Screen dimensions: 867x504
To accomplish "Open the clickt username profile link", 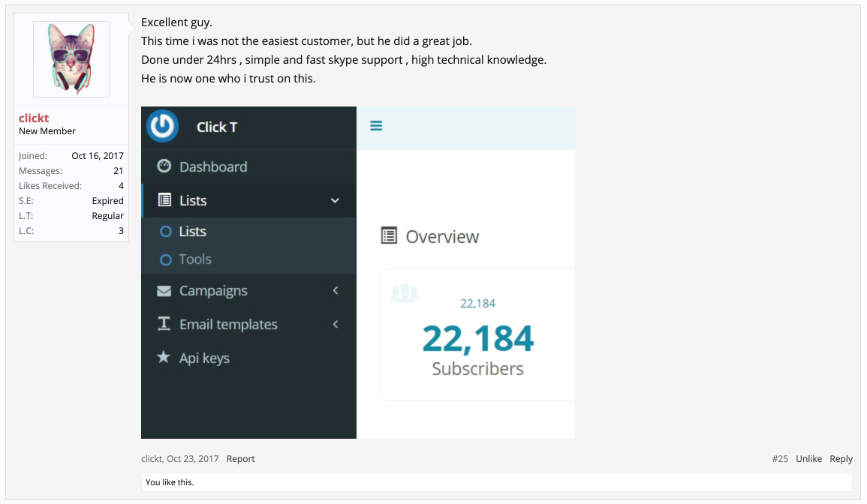I will click(34, 118).
